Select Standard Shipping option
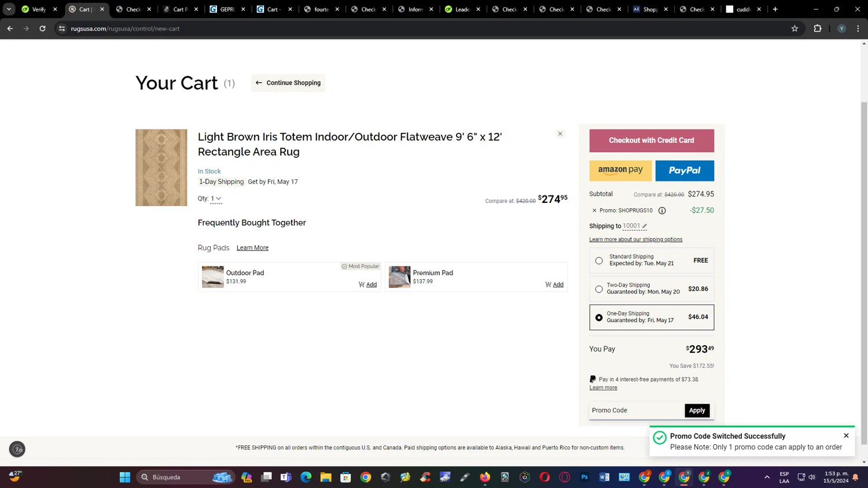This screenshot has width=868, height=488. (x=599, y=261)
